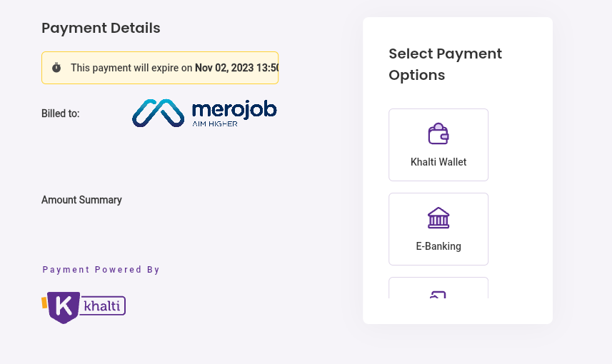Click the "Payment Details" heading
Viewport: 612px width, 364px height.
click(101, 28)
